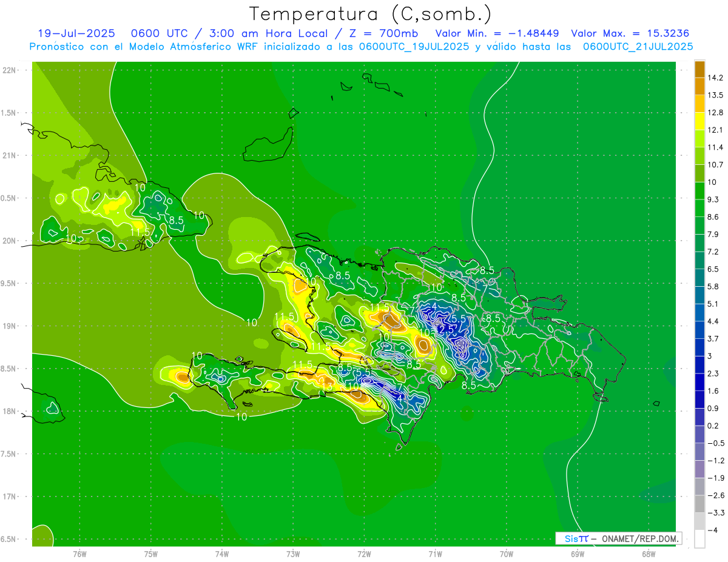Click the "70W" longitude axis label
Image resolution: width=728 pixels, height=562 pixels.
tap(507, 554)
